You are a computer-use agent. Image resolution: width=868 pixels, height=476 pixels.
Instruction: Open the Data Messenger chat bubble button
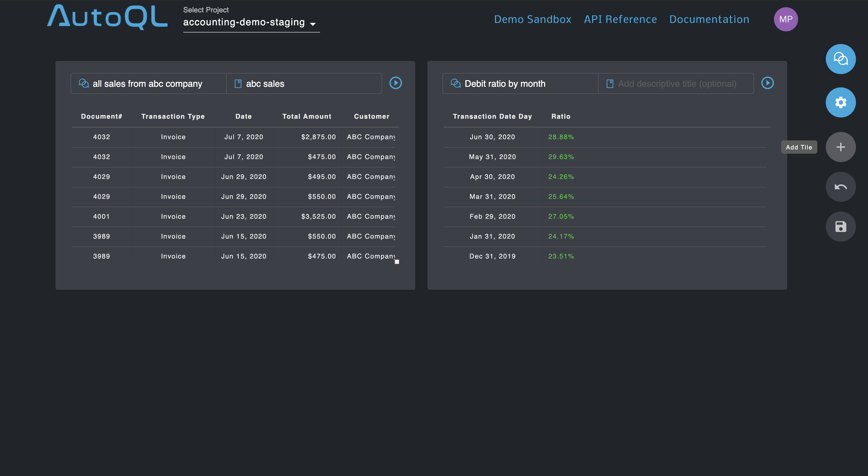840,59
